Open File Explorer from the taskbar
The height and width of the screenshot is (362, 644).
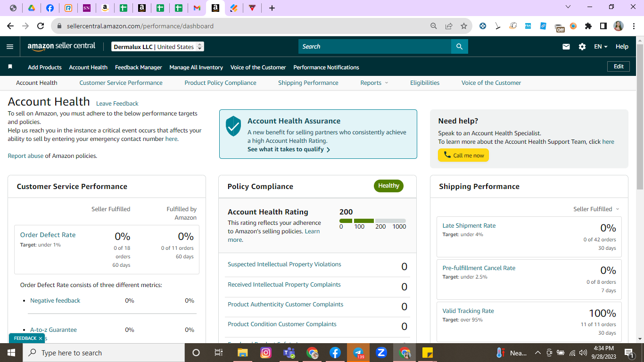click(x=243, y=353)
